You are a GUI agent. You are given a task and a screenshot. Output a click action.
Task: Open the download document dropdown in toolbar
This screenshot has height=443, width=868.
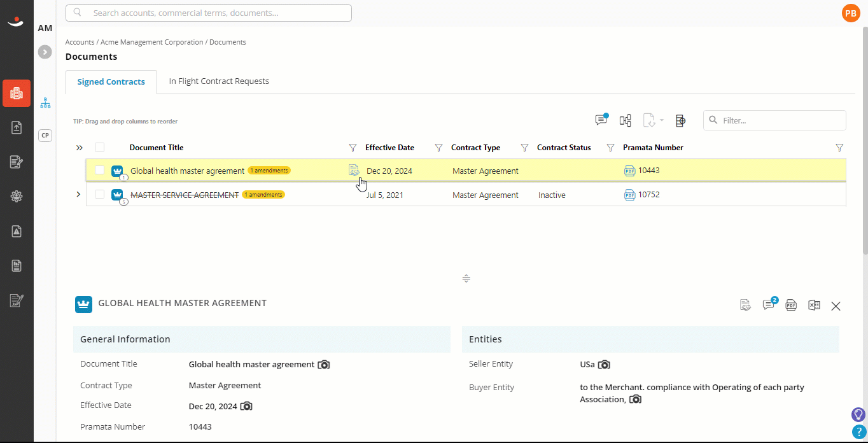pos(654,120)
